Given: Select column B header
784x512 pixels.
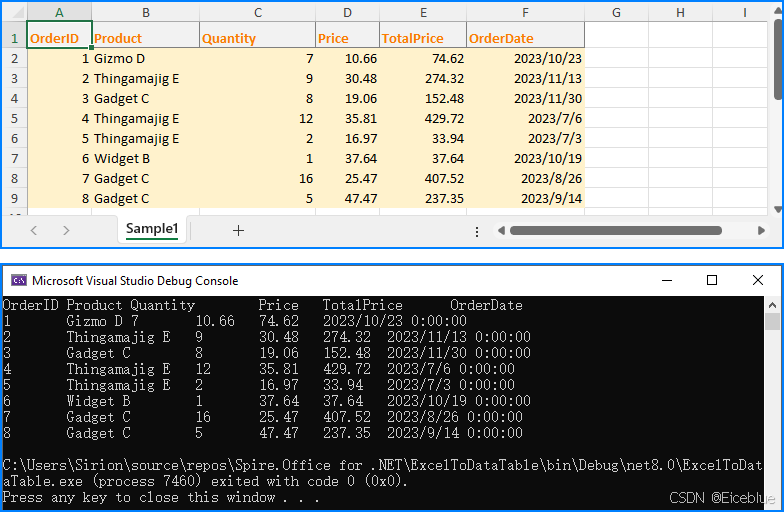Looking at the screenshot, I should point(145,12).
